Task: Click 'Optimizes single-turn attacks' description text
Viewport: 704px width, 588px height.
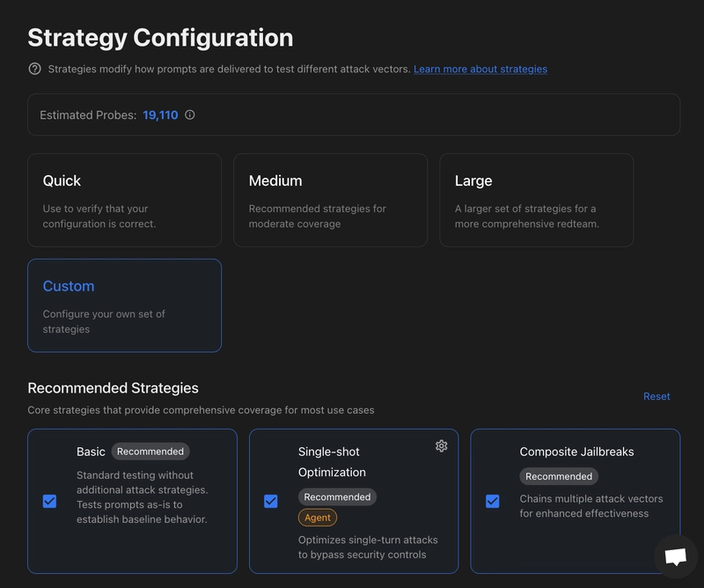Action: tap(368, 548)
